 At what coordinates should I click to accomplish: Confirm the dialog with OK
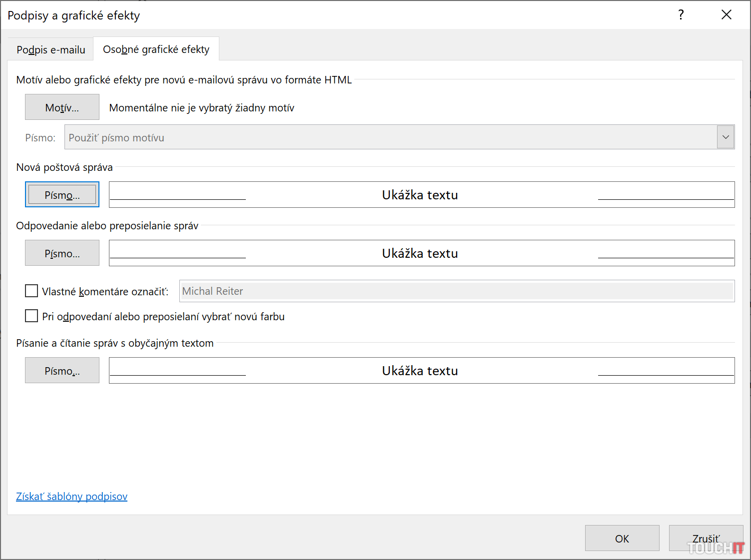622,538
